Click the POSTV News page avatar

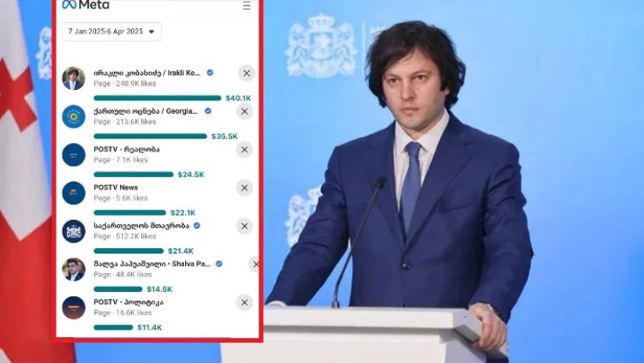coord(74,193)
